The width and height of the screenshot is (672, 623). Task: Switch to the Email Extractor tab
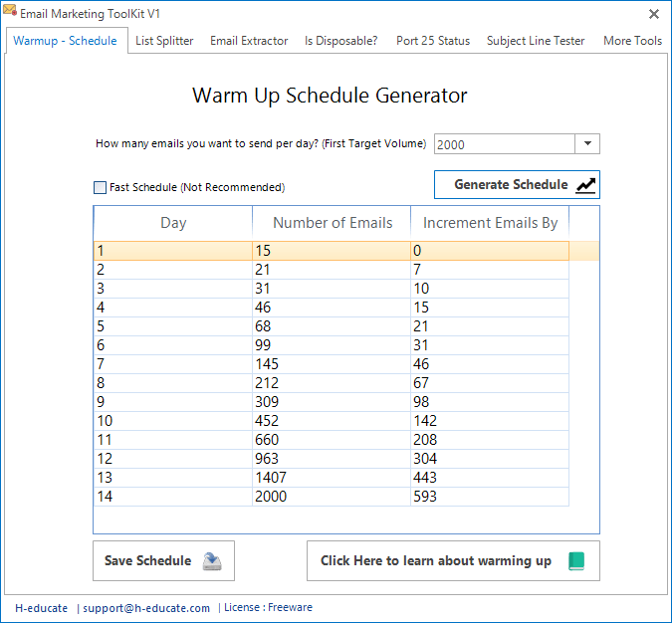tap(249, 41)
